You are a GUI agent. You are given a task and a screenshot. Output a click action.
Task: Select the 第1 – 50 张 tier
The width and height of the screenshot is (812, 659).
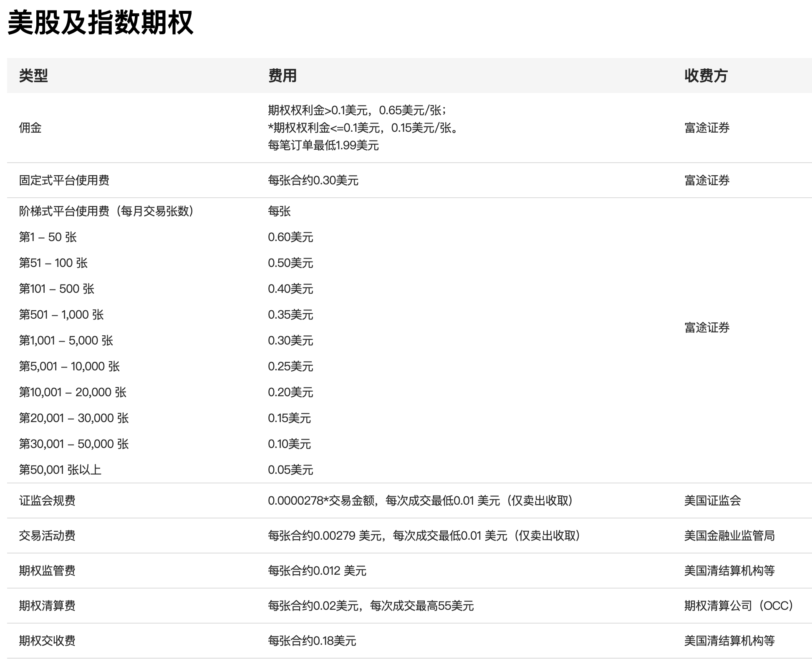pyautogui.click(x=48, y=237)
